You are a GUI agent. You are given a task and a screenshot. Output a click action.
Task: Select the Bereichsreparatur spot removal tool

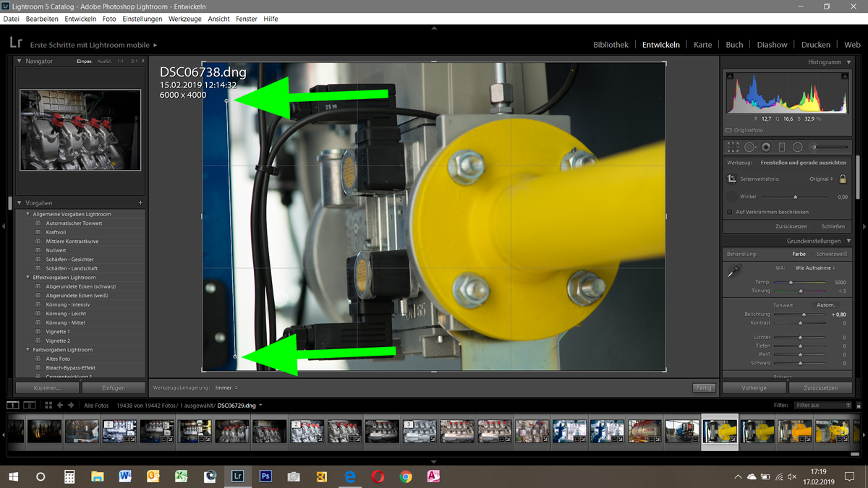749,146
